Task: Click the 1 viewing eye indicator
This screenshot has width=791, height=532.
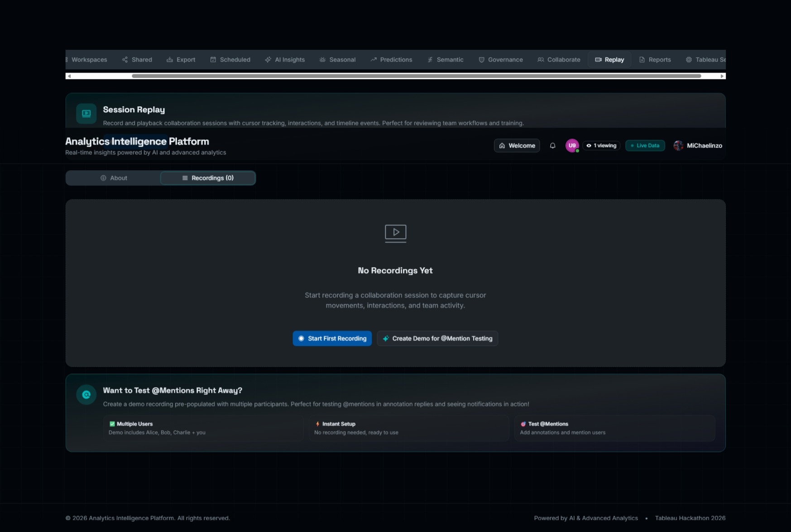Action: point(601,146)
